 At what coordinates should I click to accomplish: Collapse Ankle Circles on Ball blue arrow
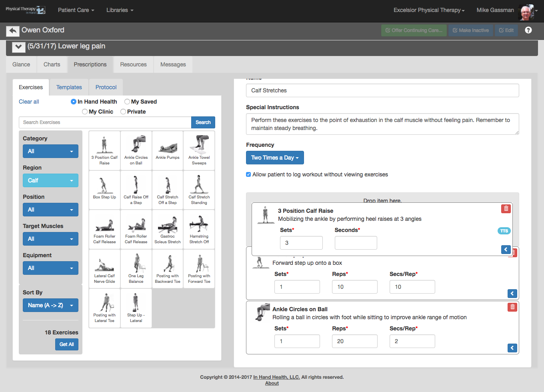click(512, 348)
